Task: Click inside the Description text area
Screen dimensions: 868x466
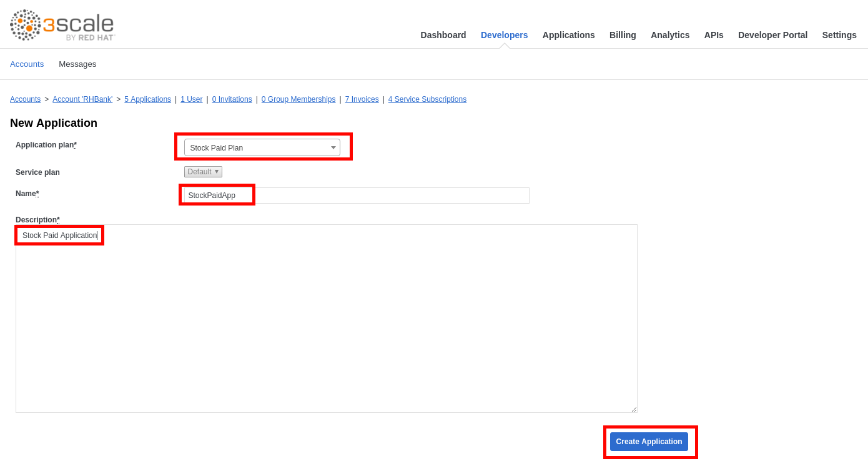Action: pos(326,319)
